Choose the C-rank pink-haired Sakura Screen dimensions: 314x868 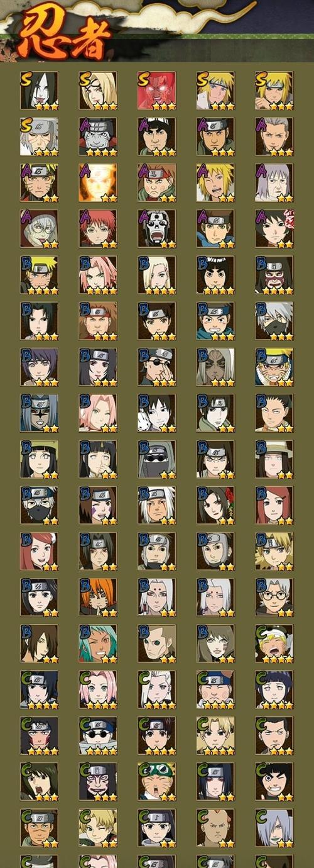(x=98, y=689)
